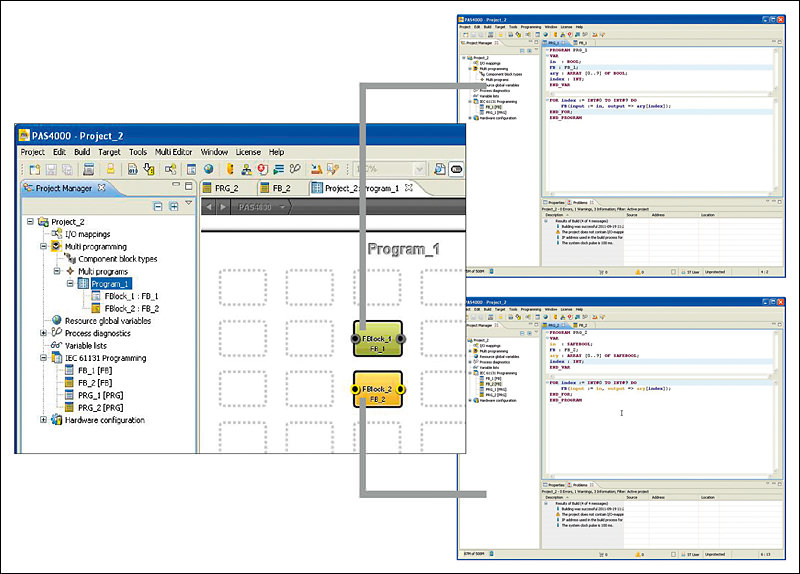Select FB_1 tab in upper-right window
Viewport: 800px width, 574px height.
pyautogui.click(x=581, y=43)
